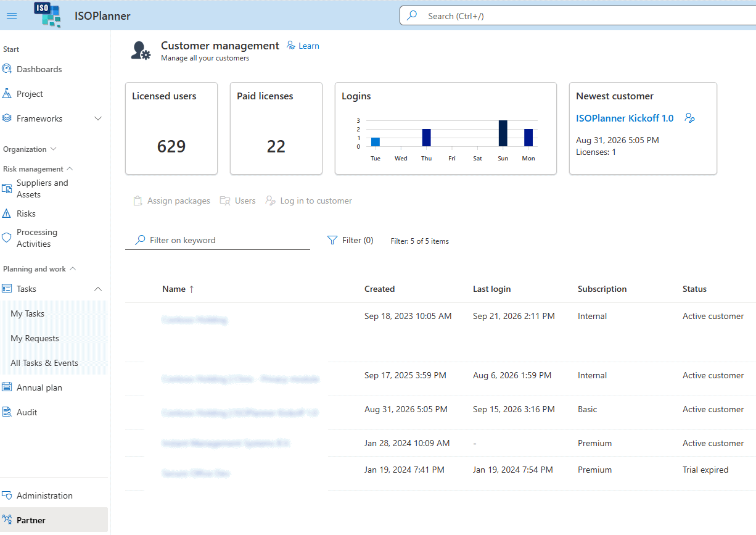Click Log in to customer button
This screenshot has width=756, height=535.
[308, 201]
